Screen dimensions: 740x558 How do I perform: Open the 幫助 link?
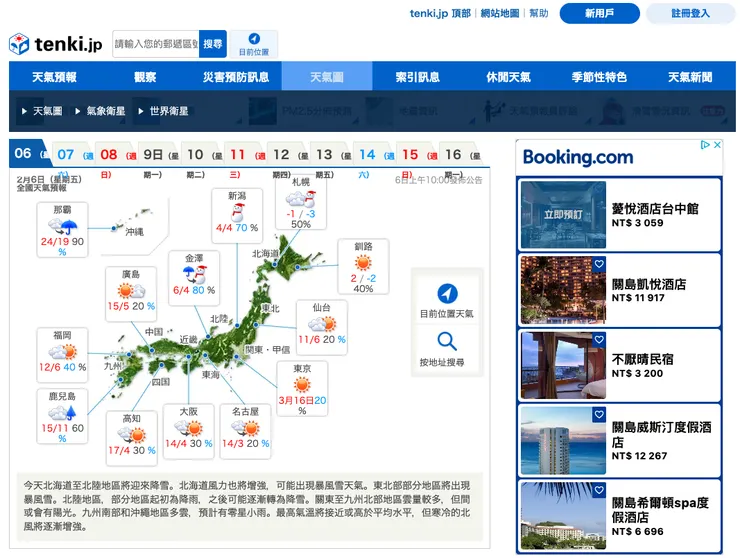tap(538, 13)
